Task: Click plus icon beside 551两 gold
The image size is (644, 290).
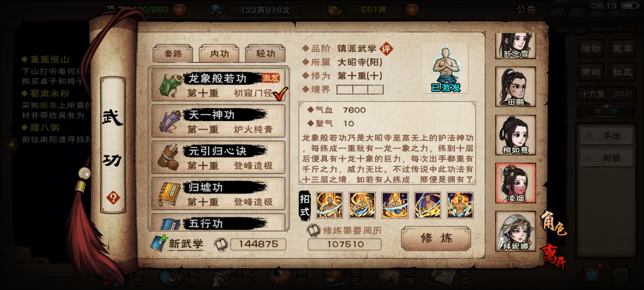Action: click(x=412, y=10)
